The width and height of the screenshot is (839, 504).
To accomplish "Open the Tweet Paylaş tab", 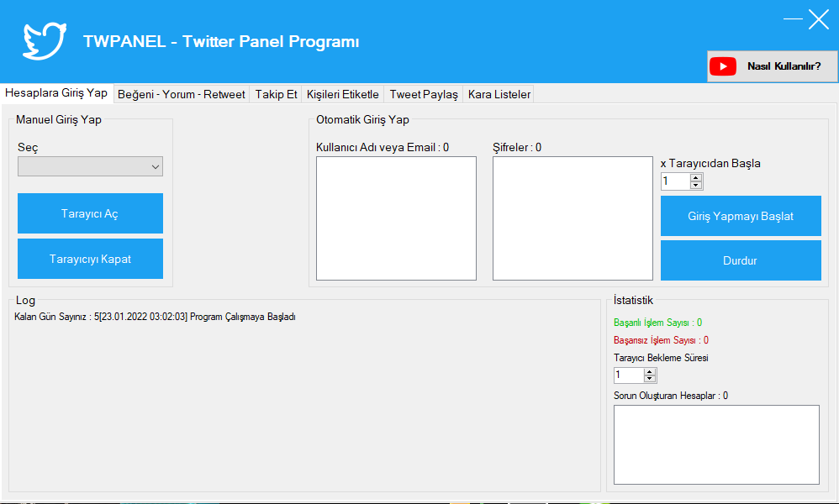I will [424, 95].
